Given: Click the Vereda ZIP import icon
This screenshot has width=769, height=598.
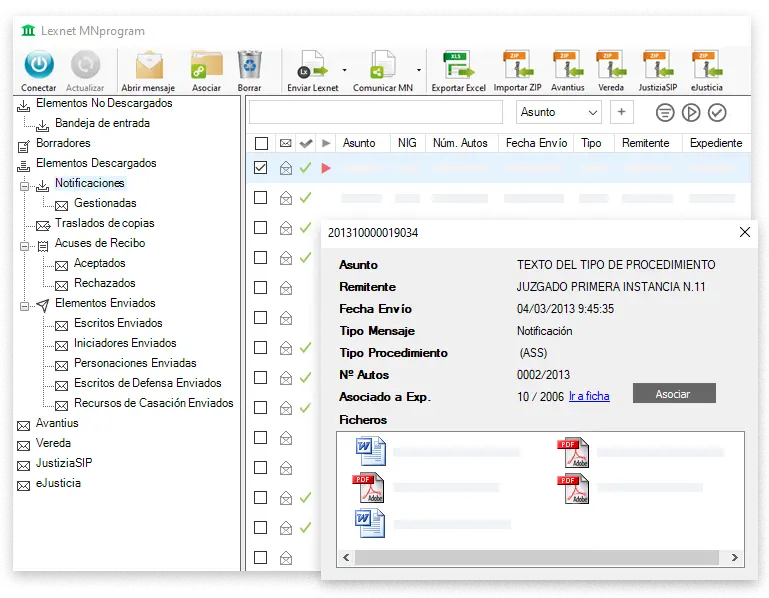Looking at the screenshot, I should pos(610,66).
